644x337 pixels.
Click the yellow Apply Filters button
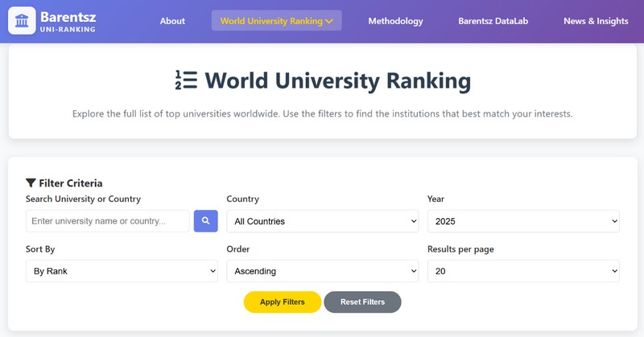coord(283,302)
